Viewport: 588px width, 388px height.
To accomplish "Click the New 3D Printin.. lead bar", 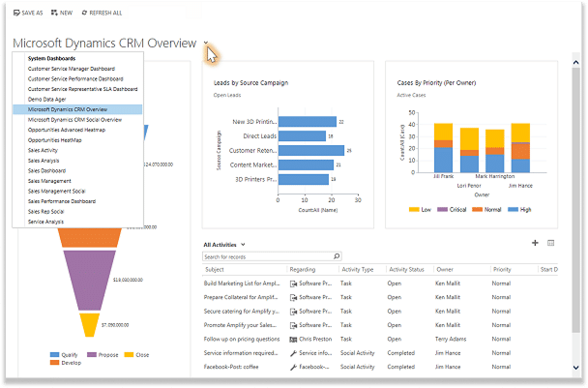I will click(308, 122).
